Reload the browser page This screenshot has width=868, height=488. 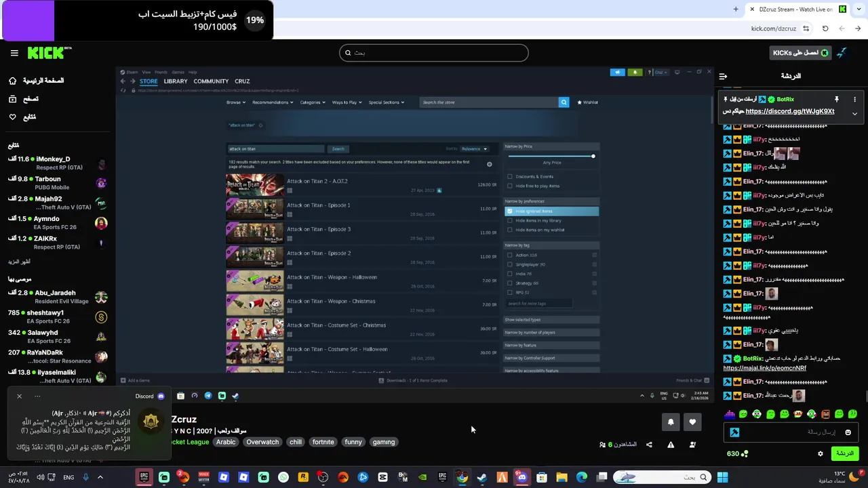(x=825, y=28)
